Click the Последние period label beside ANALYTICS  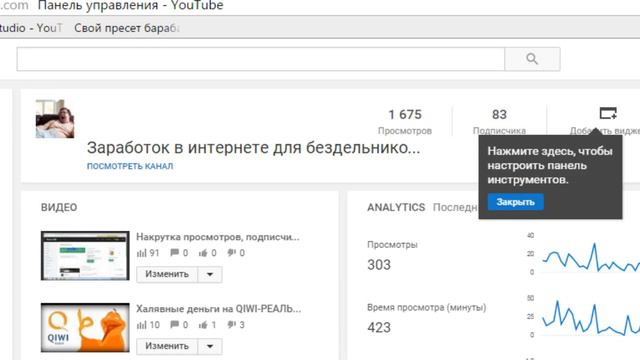point(456,207)
